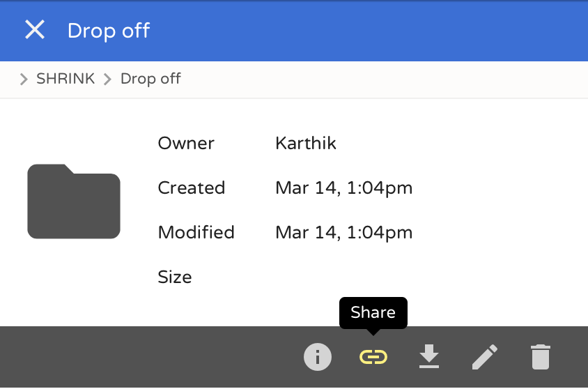Click the pencil edit icon

[485, 357]
